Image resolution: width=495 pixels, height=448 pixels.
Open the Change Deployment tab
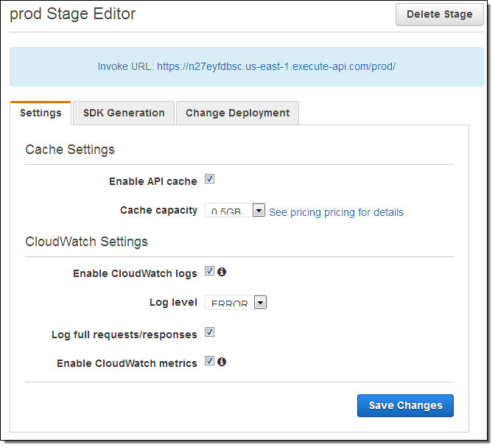coord(237,113)
